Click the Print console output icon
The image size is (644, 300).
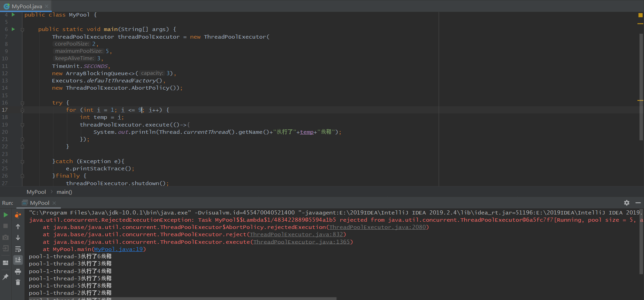[x=18, y=271]
